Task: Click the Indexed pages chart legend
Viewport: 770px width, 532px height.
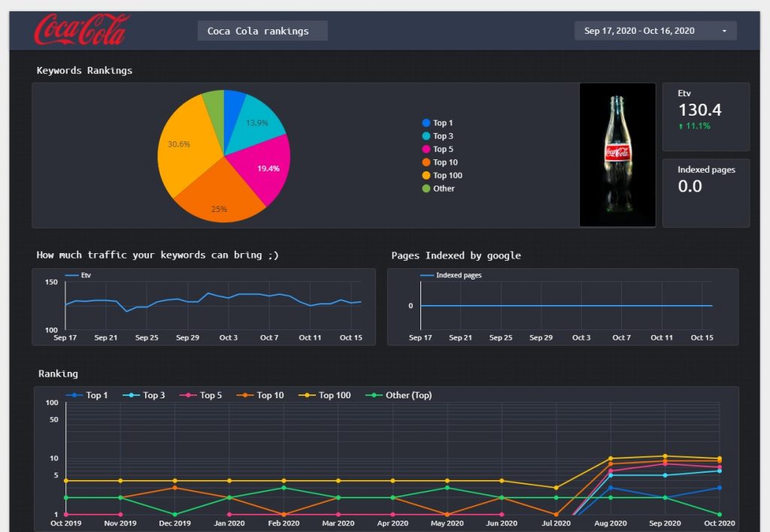Action: (451, 275)
